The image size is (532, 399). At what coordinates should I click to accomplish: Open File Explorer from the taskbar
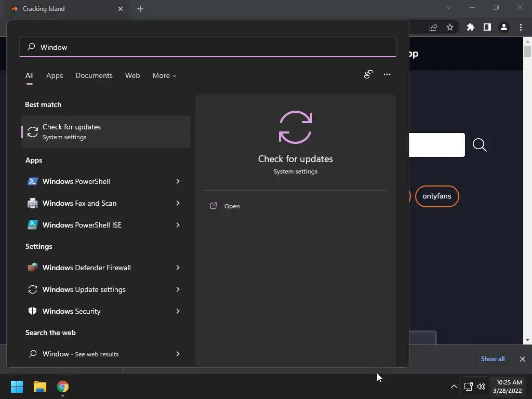click(39, 387)
